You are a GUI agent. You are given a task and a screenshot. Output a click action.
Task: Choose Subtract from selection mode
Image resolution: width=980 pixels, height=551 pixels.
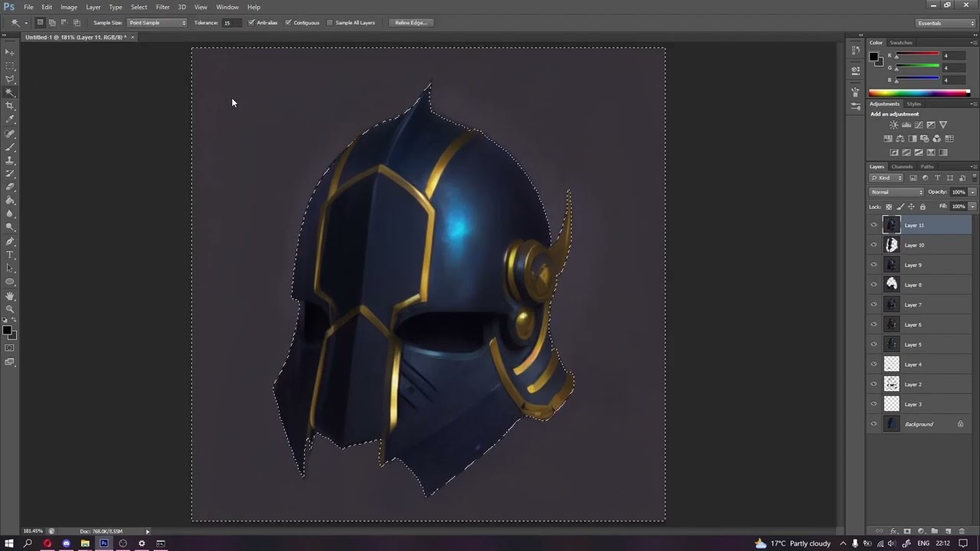pyautogui.click(x=64, y=22)
